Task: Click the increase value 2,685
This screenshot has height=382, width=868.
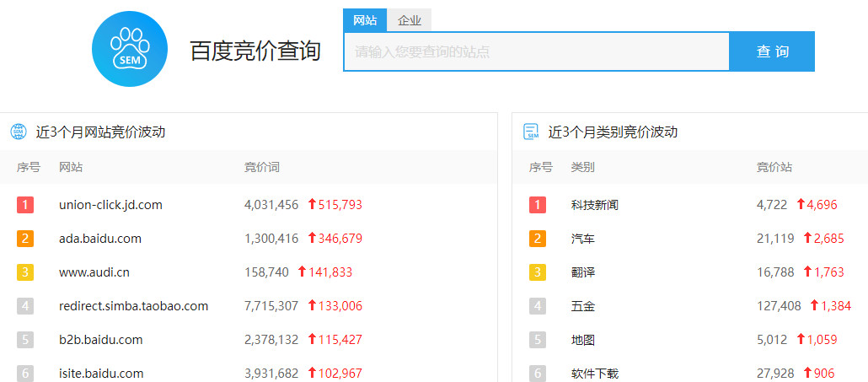Action: tap(829, 239)
